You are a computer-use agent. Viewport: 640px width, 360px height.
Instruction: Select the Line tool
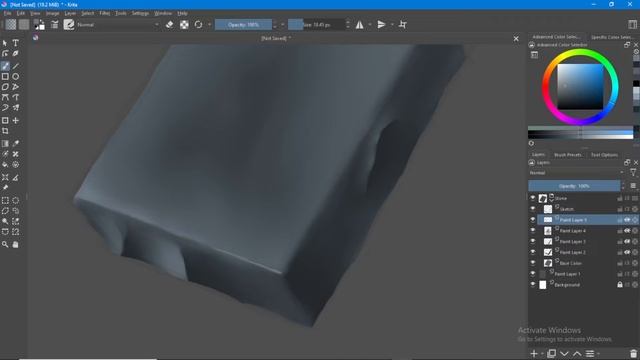(16, 66)
